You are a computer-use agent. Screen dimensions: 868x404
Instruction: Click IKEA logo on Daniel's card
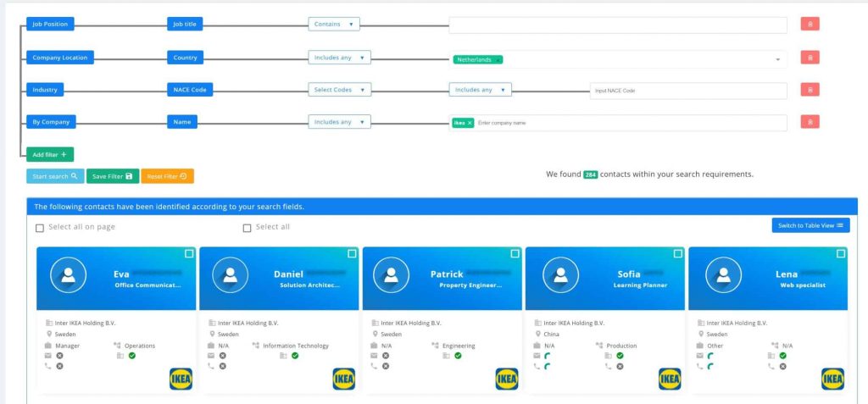point(343,379)
